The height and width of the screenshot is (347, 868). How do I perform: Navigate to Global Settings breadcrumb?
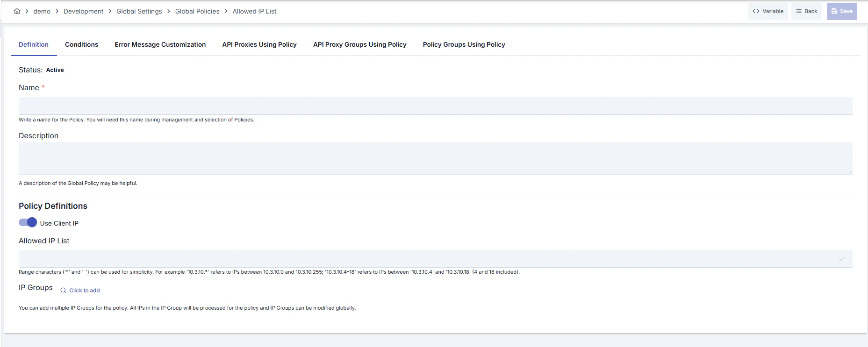tap(139, 11)
